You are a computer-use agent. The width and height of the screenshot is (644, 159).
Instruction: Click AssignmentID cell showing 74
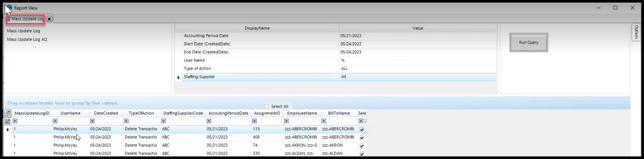267,145
